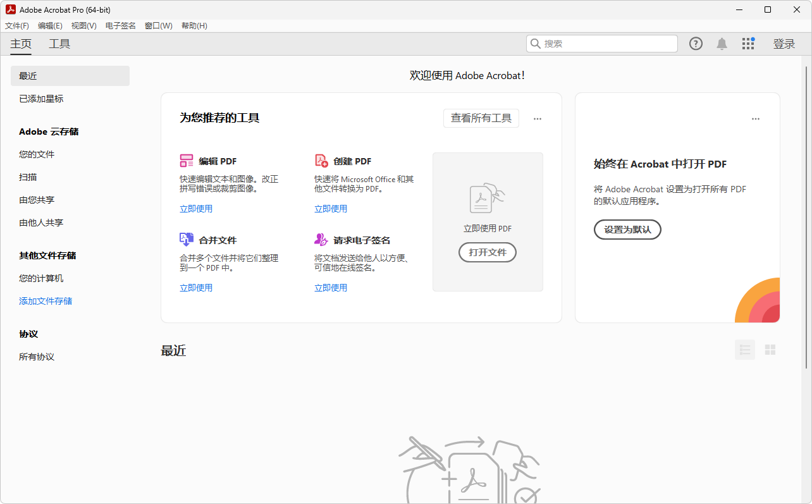Image resolution: width=812 pixels, height=504 pixels.
Task: Switch recent files to list view
Action: click(x=744, y=350)
